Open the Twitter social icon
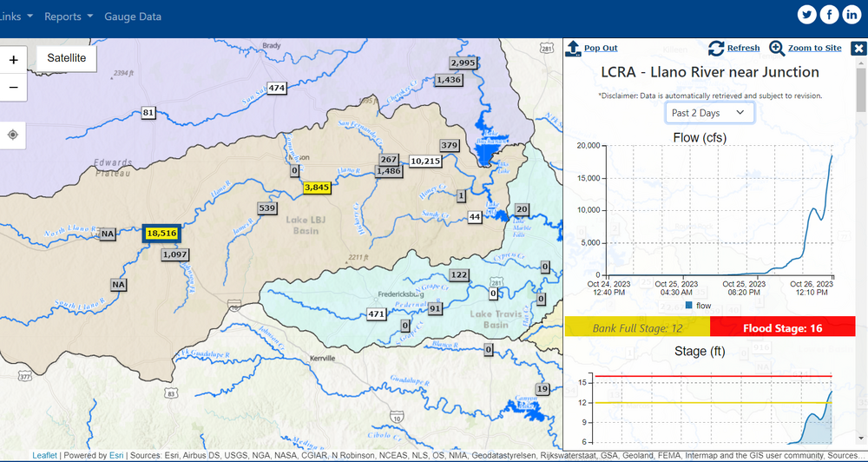This screenshot has height=462, width=868. [807, 15]
